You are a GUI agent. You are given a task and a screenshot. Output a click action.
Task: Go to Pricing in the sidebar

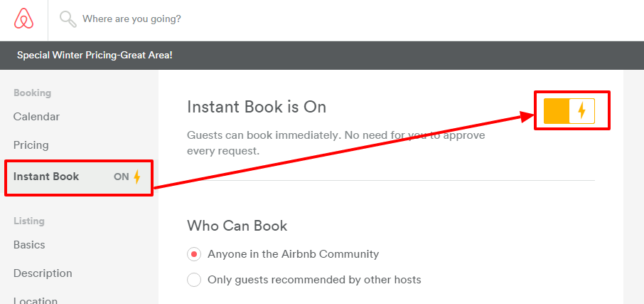coord(31,145)
